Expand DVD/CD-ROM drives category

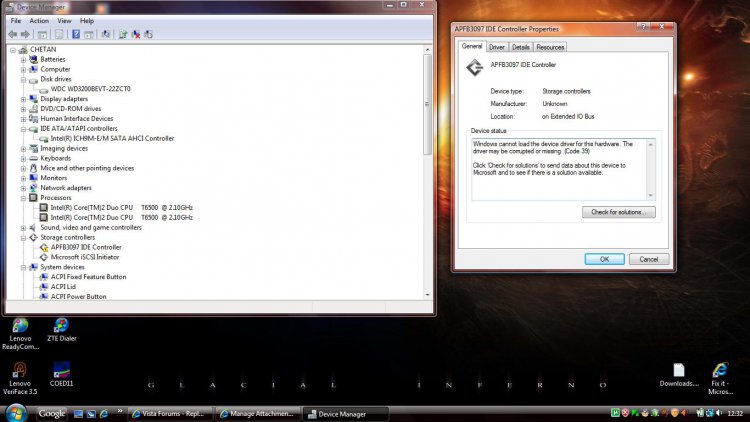pos(23,109)
